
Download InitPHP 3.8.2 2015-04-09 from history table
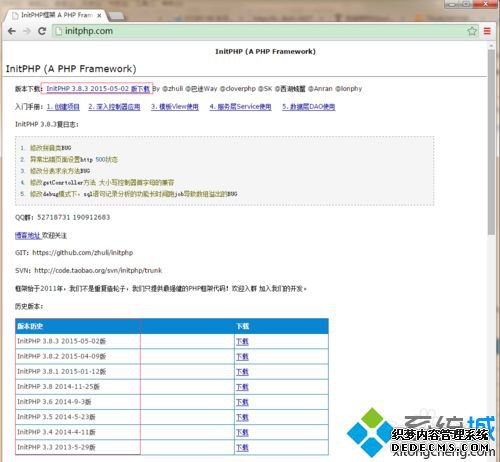(x=242, y=357)
